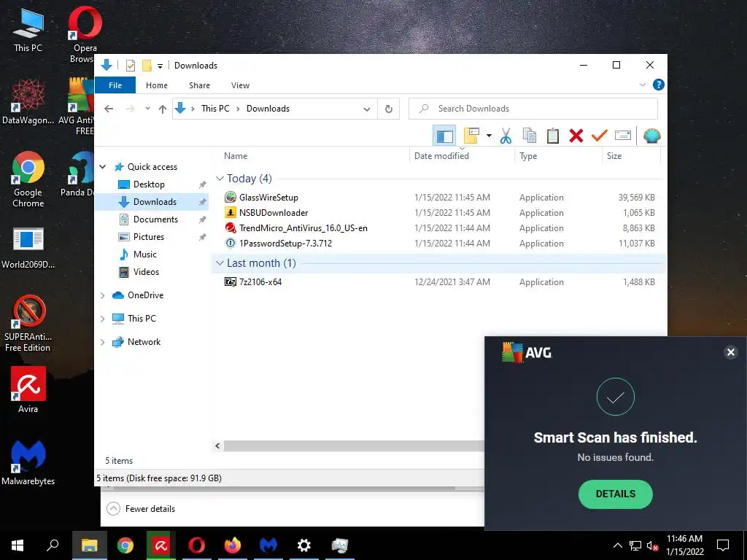The height and width of the screenshot is (560, 747).
Task: Collapse the Today (4) group
Action: point(220,179)
